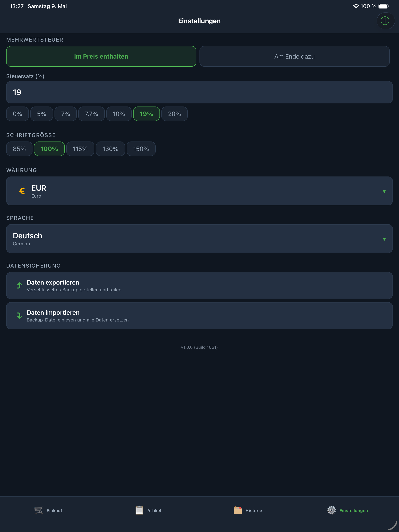Click the DATENSICHERUNG section header

click(x=33, y=266)
